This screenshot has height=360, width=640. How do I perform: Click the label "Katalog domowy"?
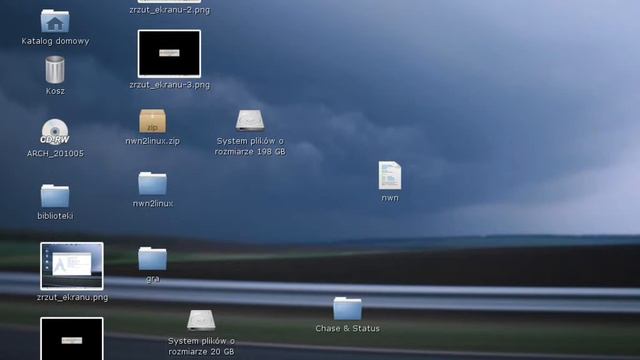point(55,41)
